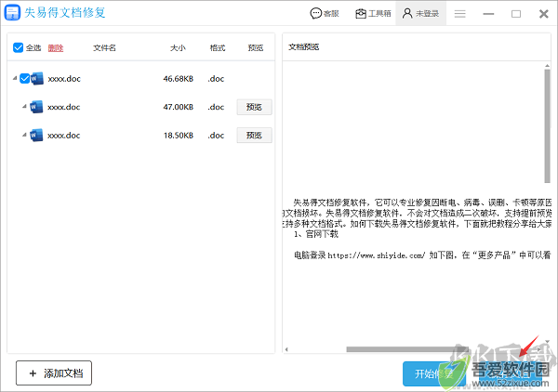Maximize the window
Screen dimensions: 558x392
pyautogui.click(x=516, y=14)
